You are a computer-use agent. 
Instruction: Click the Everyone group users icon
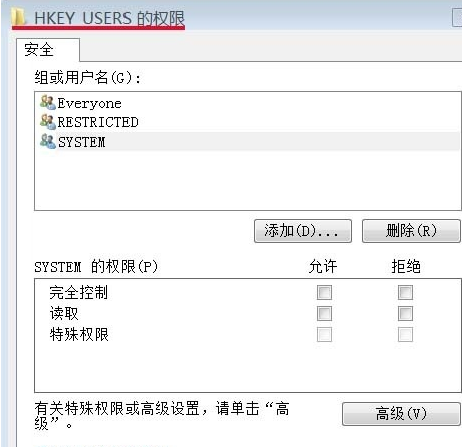(x=48, y=102)
